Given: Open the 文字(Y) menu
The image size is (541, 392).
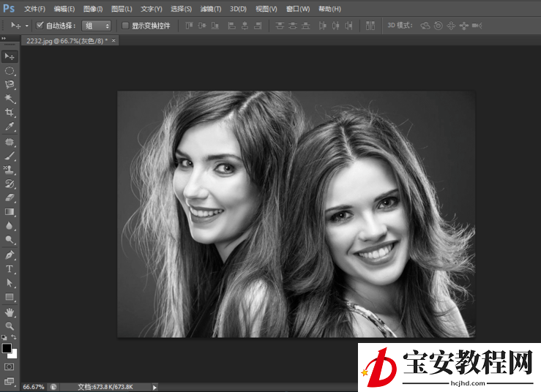Looking at the screenshot, I should 151,9.
